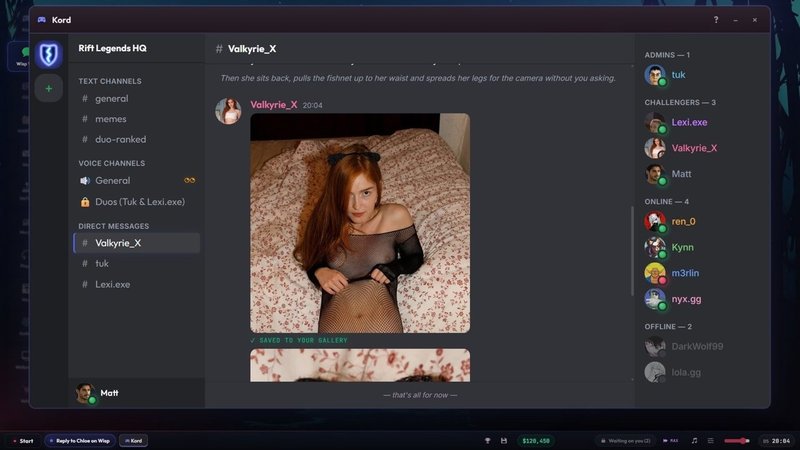Click the flag MAX icon in the taskbar
800x450 pixels.
(670, 441)
